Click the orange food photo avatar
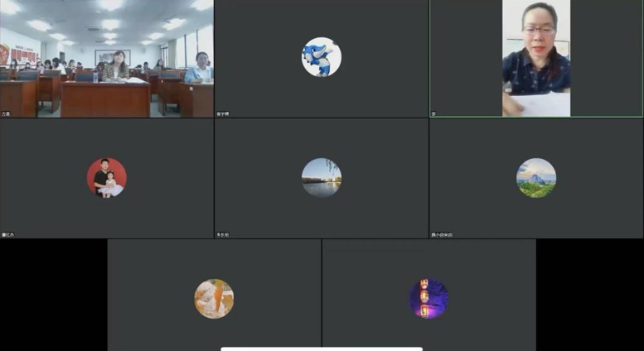The height and width of the screenshot is (351, 644). pos(214,298)
